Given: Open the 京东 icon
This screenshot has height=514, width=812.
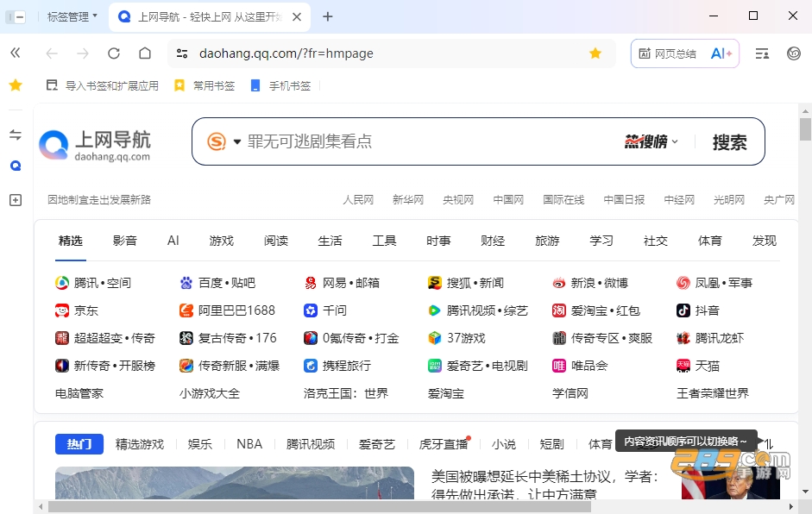Looking at the screenshot, I should tap(62, 310).
